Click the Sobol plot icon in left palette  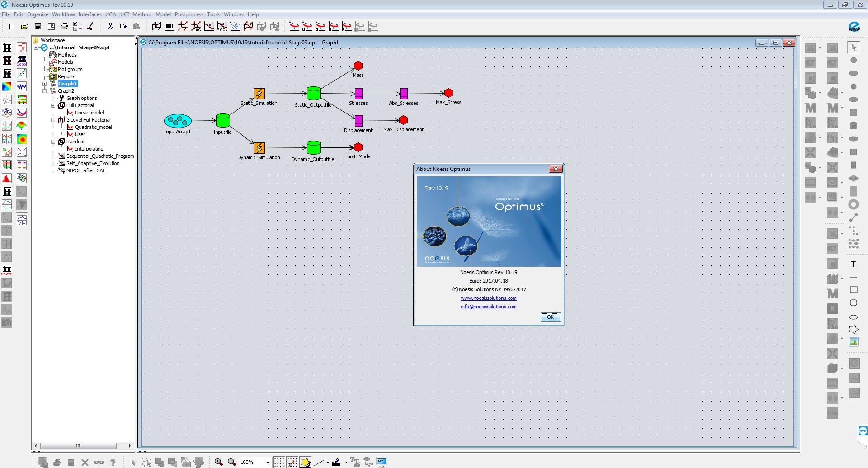[x=22, y=61]
